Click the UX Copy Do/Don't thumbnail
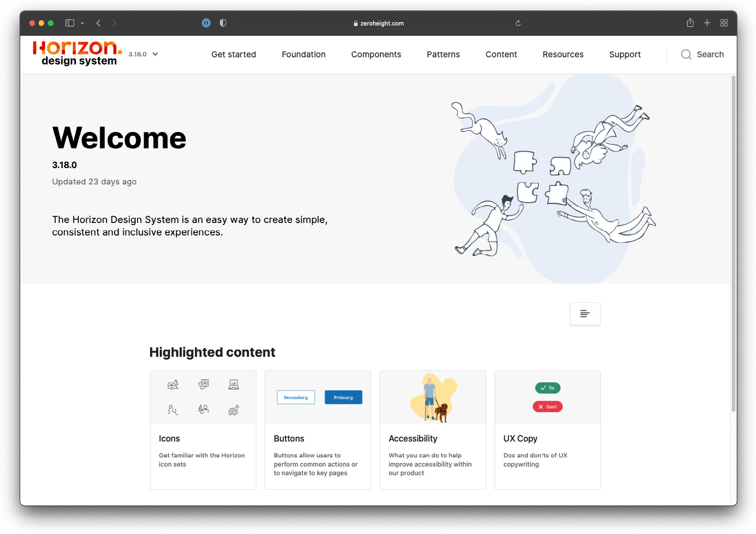The width and height of the screenshot is (756, 534). pos(548,397)
